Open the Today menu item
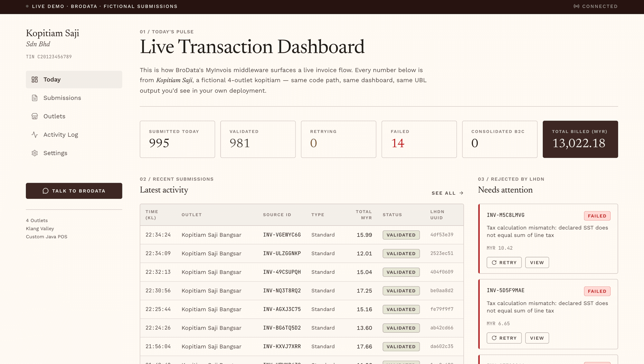This screenshot has height=364, width=644. pos(74,79)
